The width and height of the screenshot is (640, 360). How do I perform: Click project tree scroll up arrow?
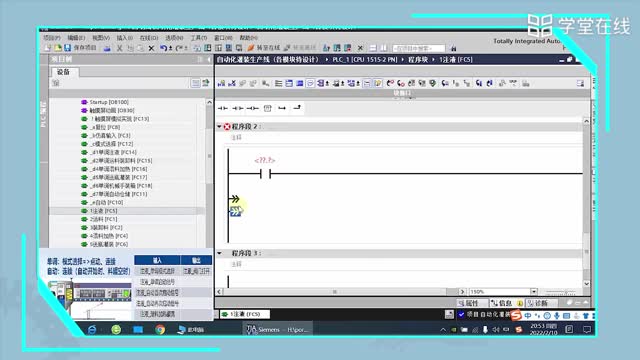[x=209, y=102]
